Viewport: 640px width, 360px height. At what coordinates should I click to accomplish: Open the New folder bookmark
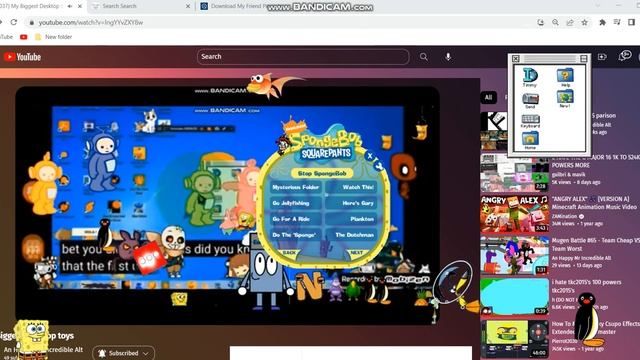pyautogui.click(x=53, y=37)
